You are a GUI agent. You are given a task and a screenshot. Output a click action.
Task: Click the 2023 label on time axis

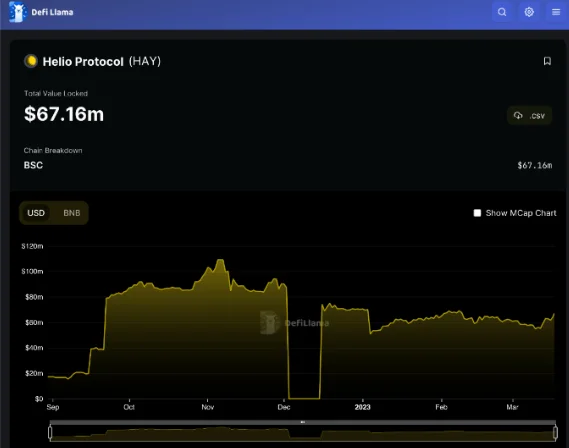tap(363, 407)
